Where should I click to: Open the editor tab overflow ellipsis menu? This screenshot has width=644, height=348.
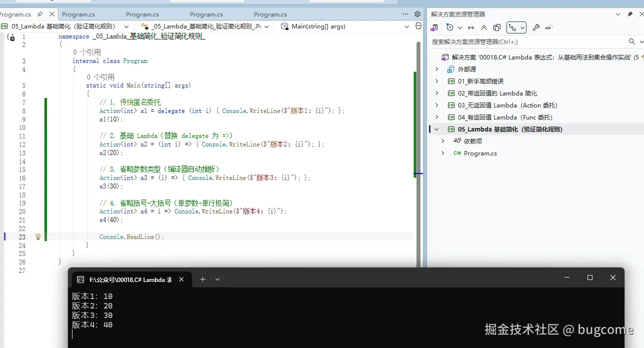[x=405, y=14]
